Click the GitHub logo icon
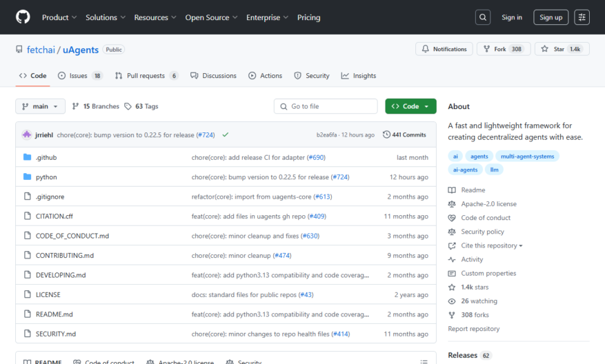 point(23,17)
